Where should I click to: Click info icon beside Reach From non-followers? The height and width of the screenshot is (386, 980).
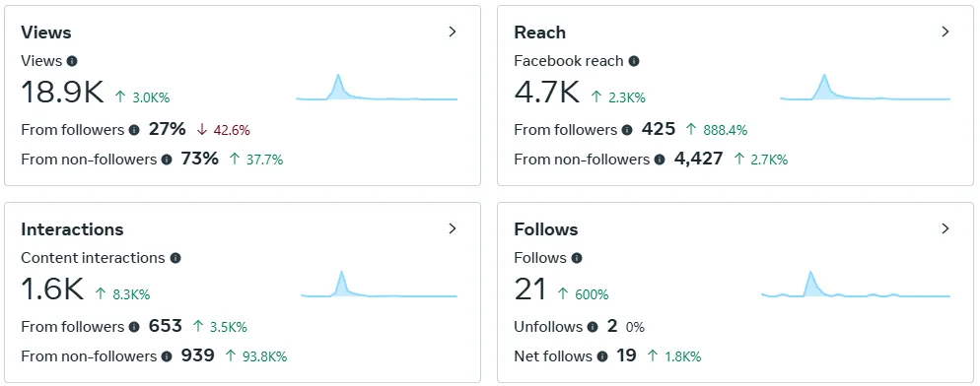660,160
